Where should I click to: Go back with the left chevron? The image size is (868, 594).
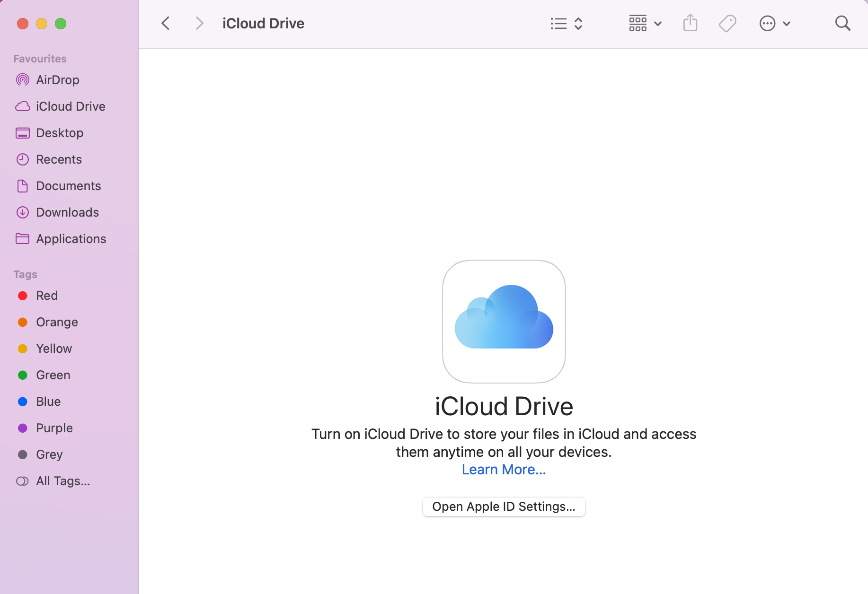[166, 23]
